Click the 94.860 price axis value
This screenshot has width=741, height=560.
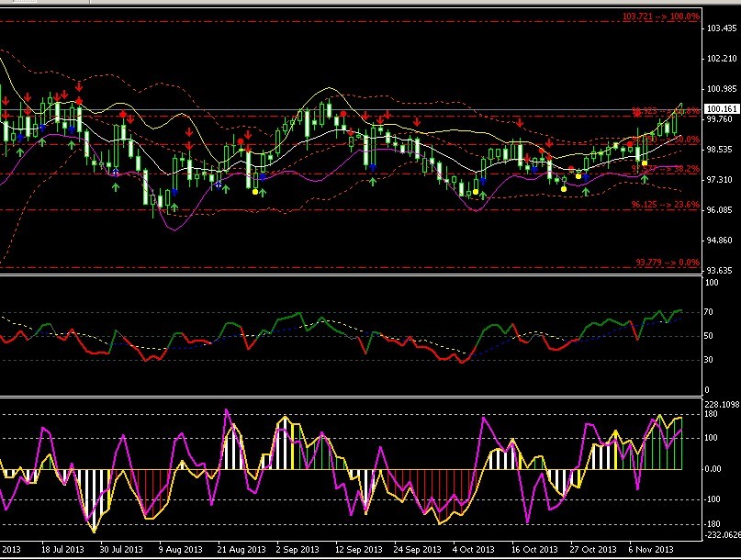click(719, 241)
